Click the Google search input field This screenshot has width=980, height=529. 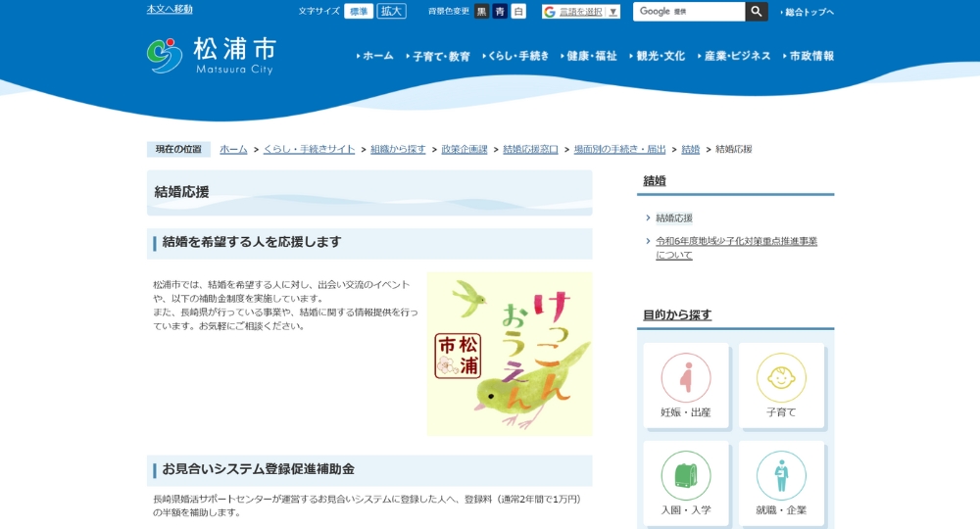coord(689,12)
